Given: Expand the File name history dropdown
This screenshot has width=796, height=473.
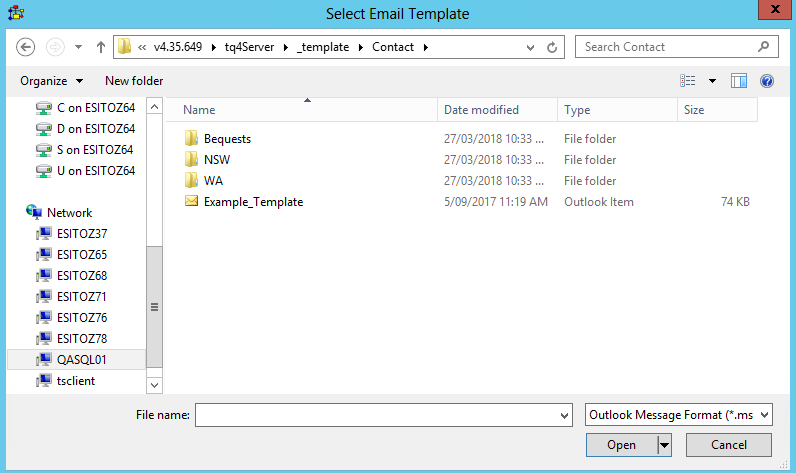Looking at the screenshot, I should click(x=565, y=415).
